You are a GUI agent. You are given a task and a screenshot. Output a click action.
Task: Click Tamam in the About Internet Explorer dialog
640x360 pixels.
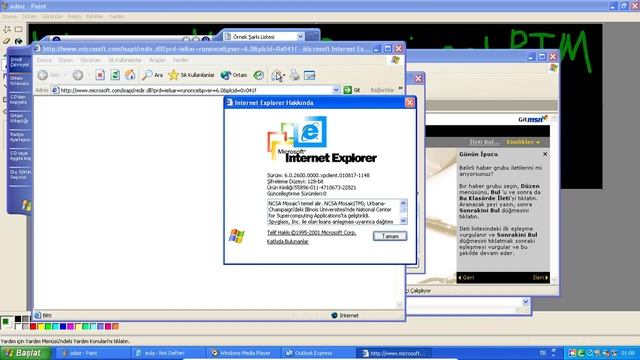coord(390,236)
